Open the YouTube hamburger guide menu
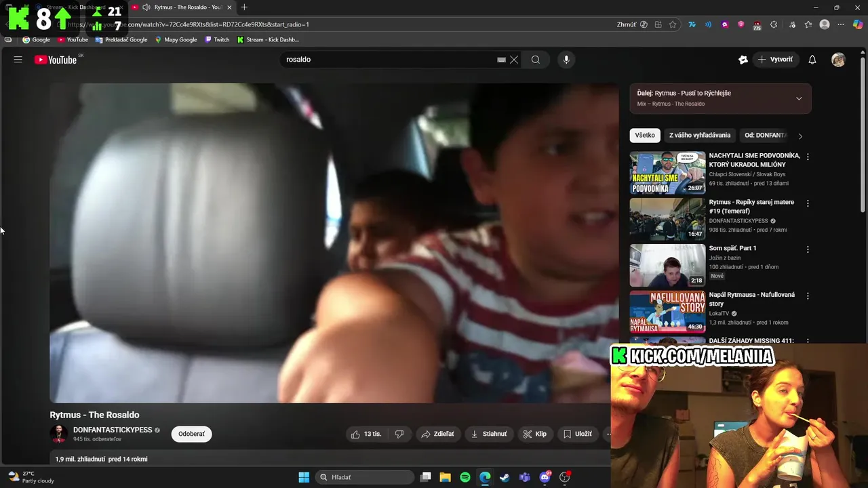This screenshot has height=488, width=868. [x=18, y=60]
